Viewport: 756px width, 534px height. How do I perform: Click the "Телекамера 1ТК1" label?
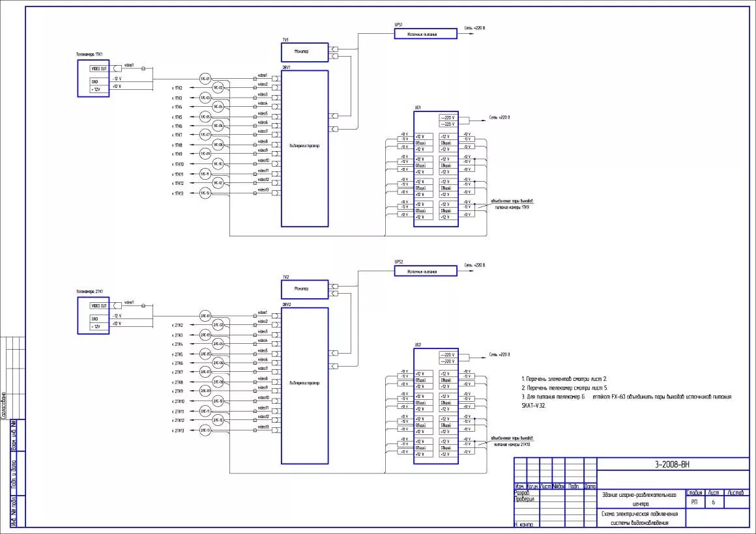tap(90, 55)
